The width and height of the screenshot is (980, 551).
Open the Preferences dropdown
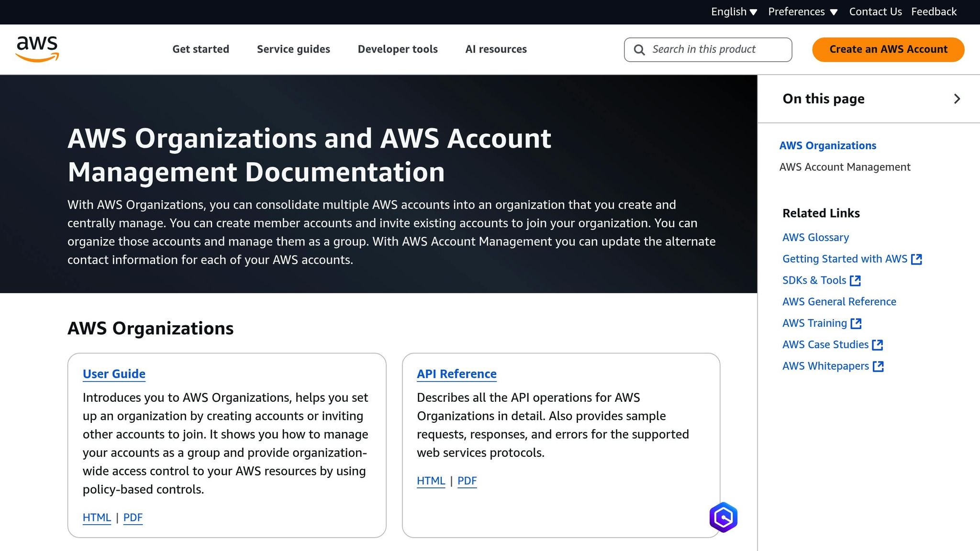[x=802, y=11]
